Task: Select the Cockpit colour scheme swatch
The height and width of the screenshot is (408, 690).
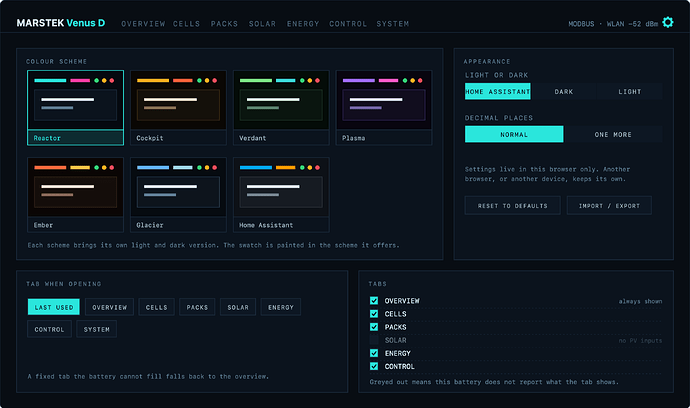Action: [178, 107]
